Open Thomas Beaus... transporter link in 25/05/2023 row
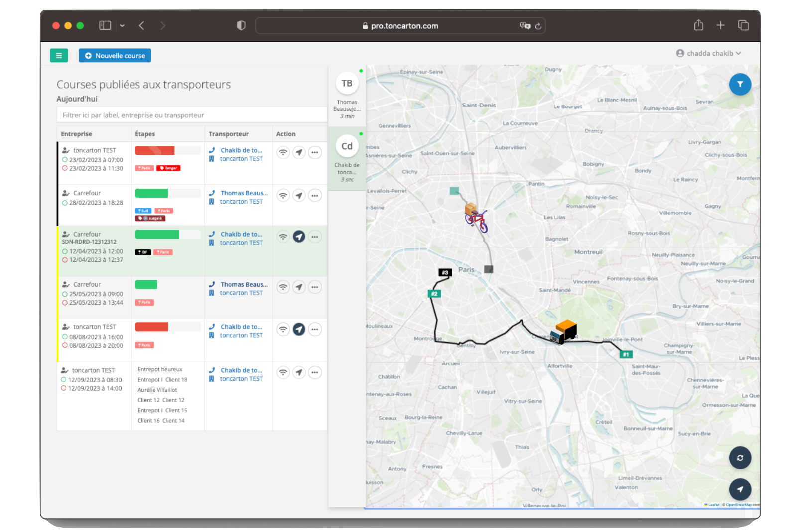The width and height of the screenshot is (789, 532). tap(244, 285)
